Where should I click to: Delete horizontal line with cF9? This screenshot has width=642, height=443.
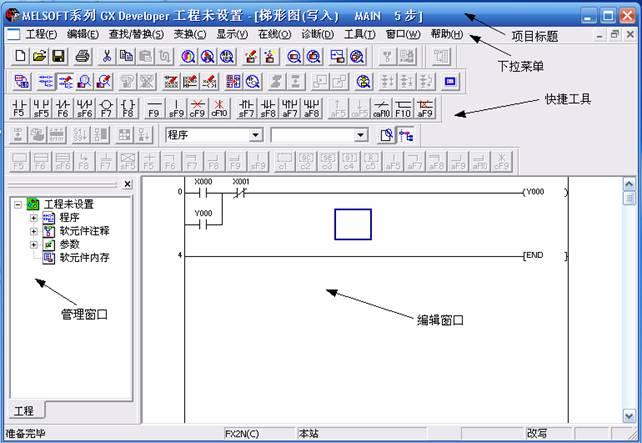pyautogui.click(x=197, y=108)
